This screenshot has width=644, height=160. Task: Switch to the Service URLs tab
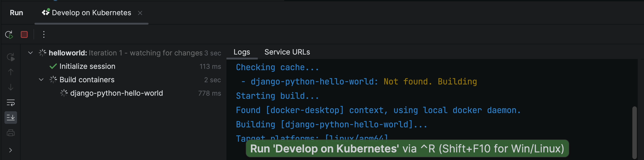tap(287, 52)
